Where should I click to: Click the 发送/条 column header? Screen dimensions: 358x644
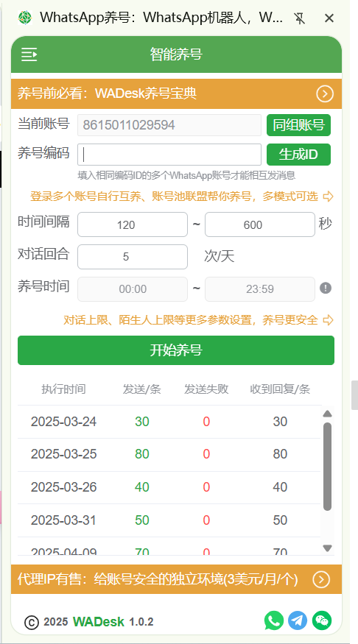(x=142, y=389)
